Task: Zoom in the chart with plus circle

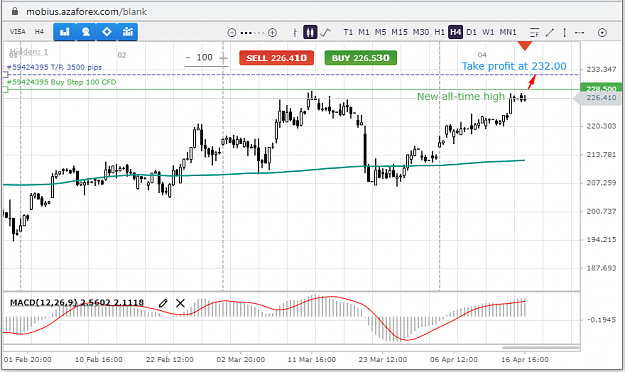Action: coord(272,33)
